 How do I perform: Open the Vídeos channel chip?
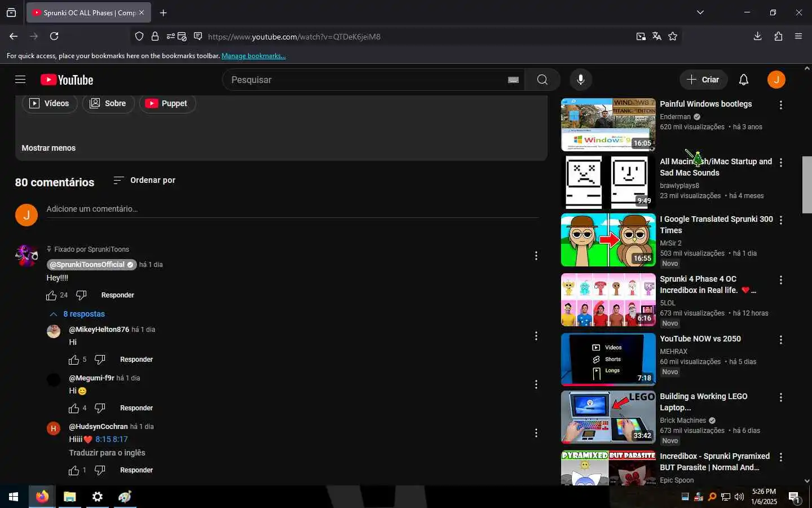pos(50,103)
